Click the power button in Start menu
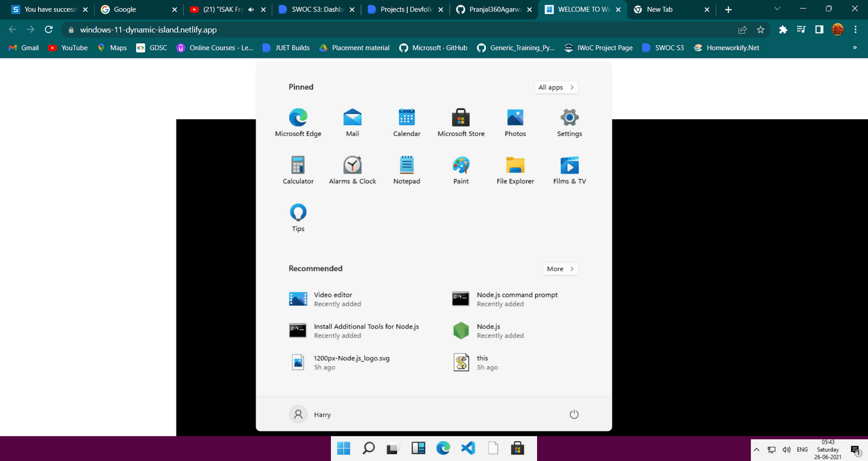The width and height of the screenshot is (868, 461). tap(574, 415)
